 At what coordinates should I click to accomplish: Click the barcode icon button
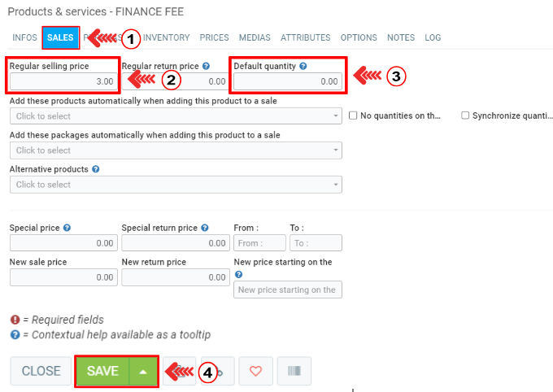[294, 371]
